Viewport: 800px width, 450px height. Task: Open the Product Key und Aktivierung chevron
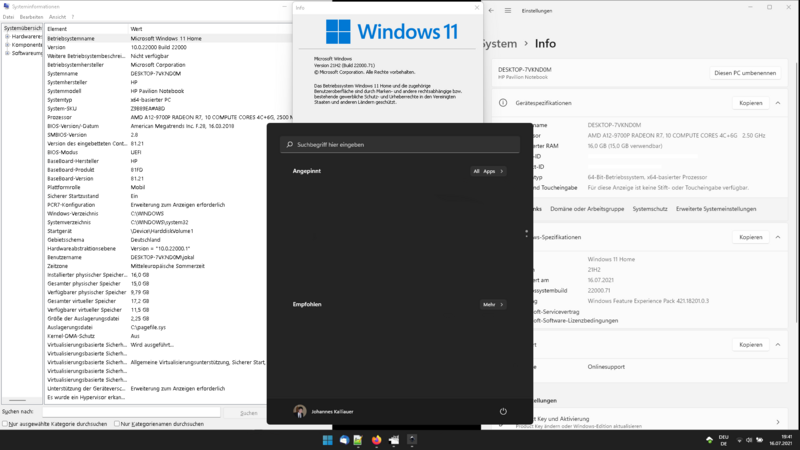(778, 422)
